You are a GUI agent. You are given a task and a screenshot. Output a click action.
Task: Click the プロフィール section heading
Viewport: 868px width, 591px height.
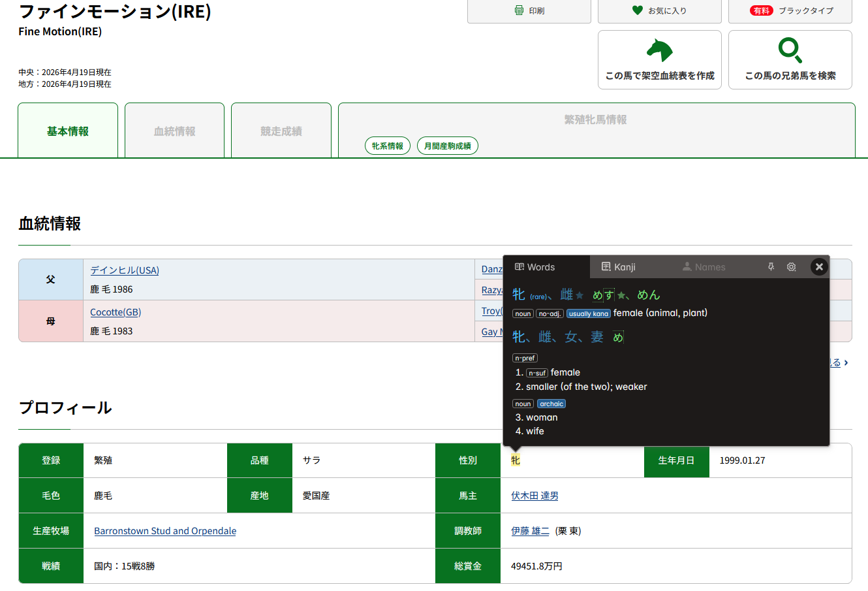click(65, 407)
